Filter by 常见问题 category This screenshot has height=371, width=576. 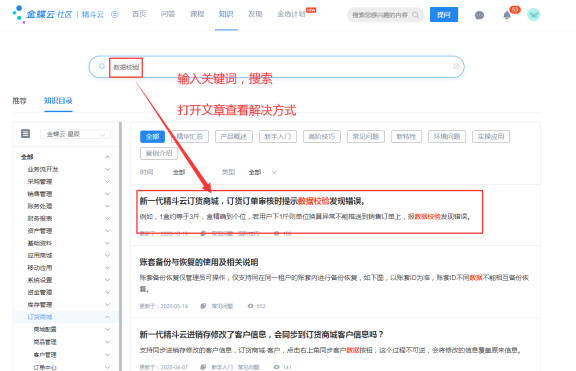click(x=366, y=137)
